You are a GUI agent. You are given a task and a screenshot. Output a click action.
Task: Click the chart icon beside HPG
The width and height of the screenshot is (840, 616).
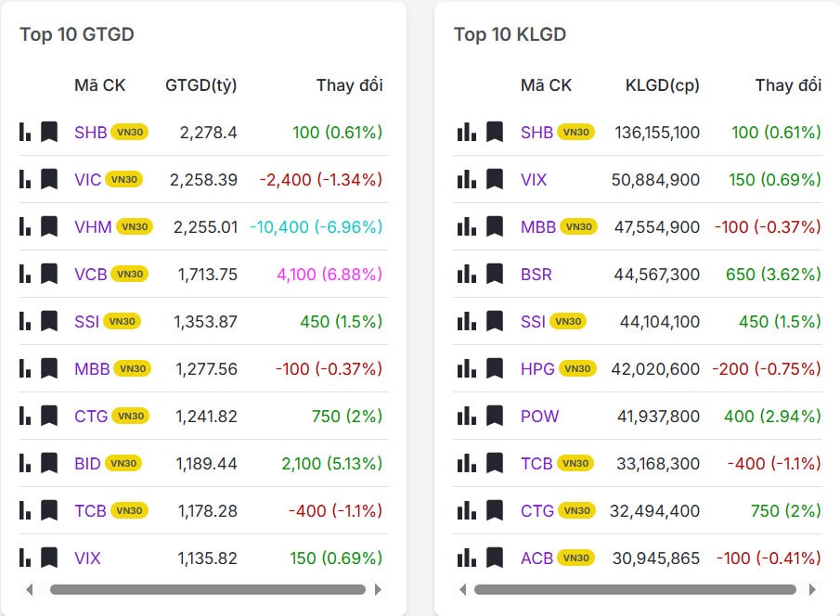click(466, 369)
